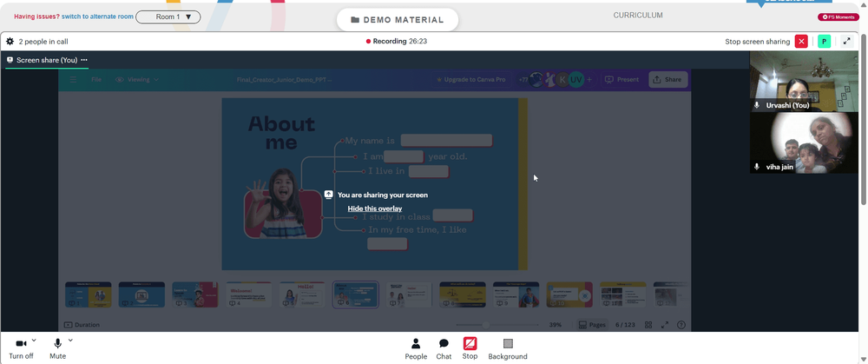Click the Present button in Canva
The image size is (868, 364).
pos(621,80)
